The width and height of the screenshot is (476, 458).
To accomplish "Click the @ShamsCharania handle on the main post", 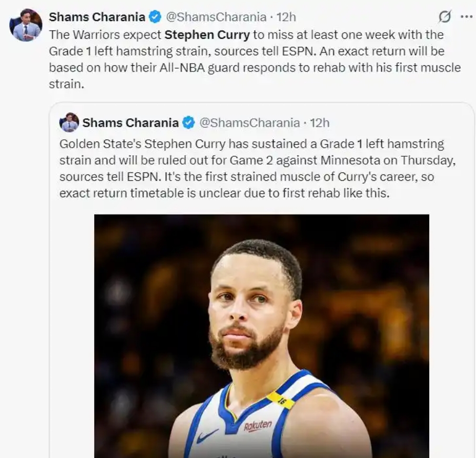I will (x=216, y=17).
